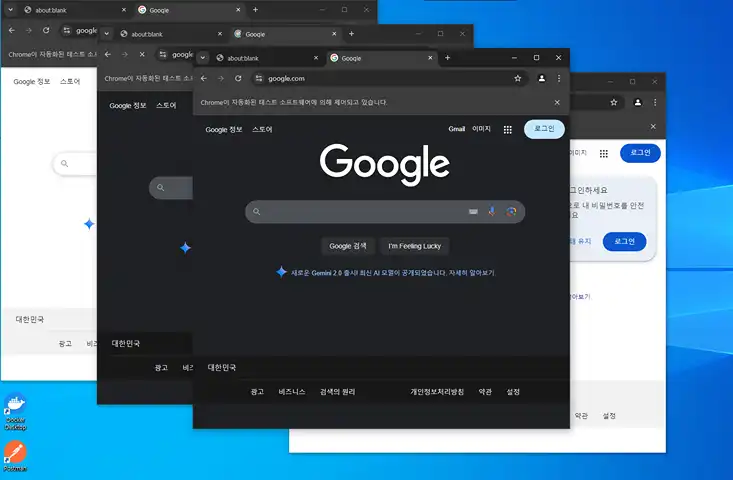Click the header 로그인 button in the right background window
Viewport: 733px width, 480px height.
pyautogui.click(x=640, y=153)
